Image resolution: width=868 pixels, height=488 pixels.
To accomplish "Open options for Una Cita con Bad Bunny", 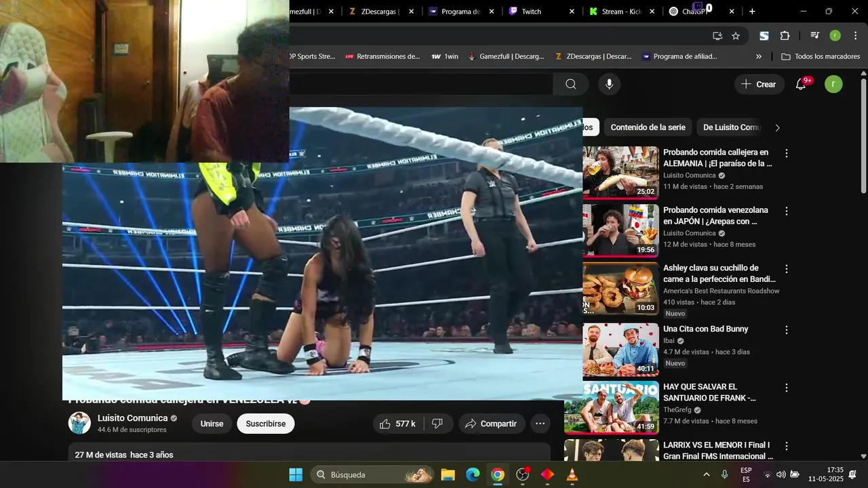I will pos(787,330).
